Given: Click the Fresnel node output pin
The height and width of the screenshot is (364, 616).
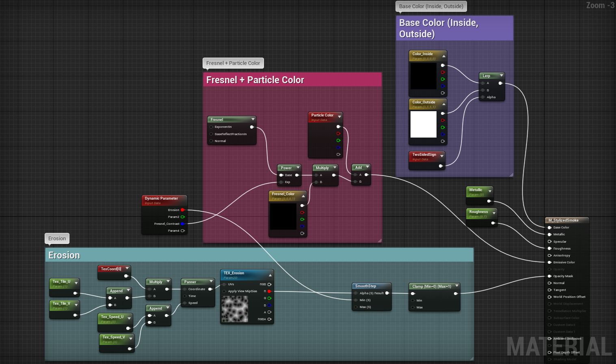Looking at the screenshot, I should point(252,127).
